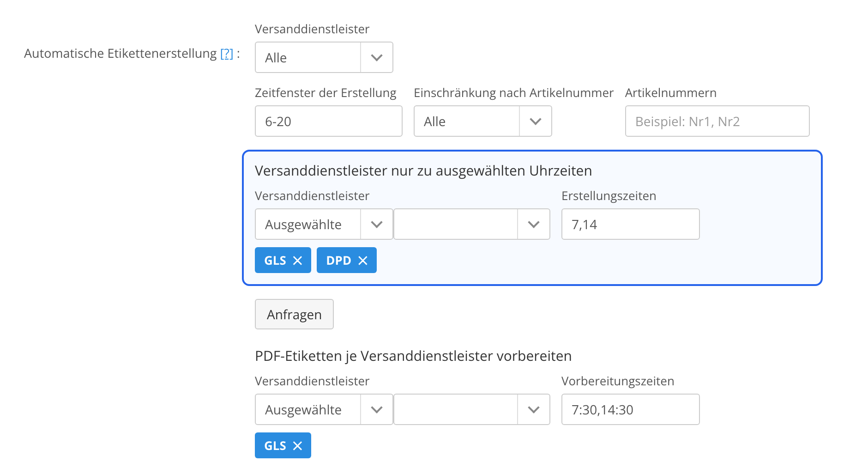The height and width of the screenshot is (462, 868).
Task: Click into the Artikelnummern input field
Action: click(717, 121)
